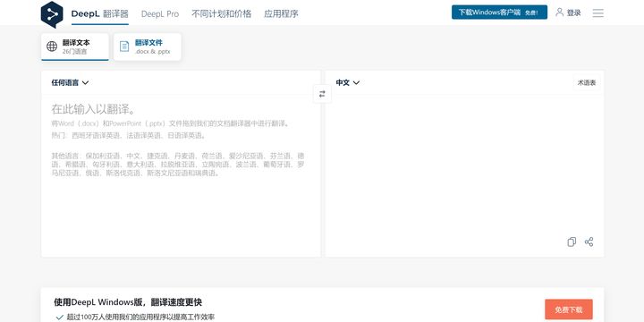644x322 pixels.
Task: Click the 登录 link
Action: pos(573,13)
